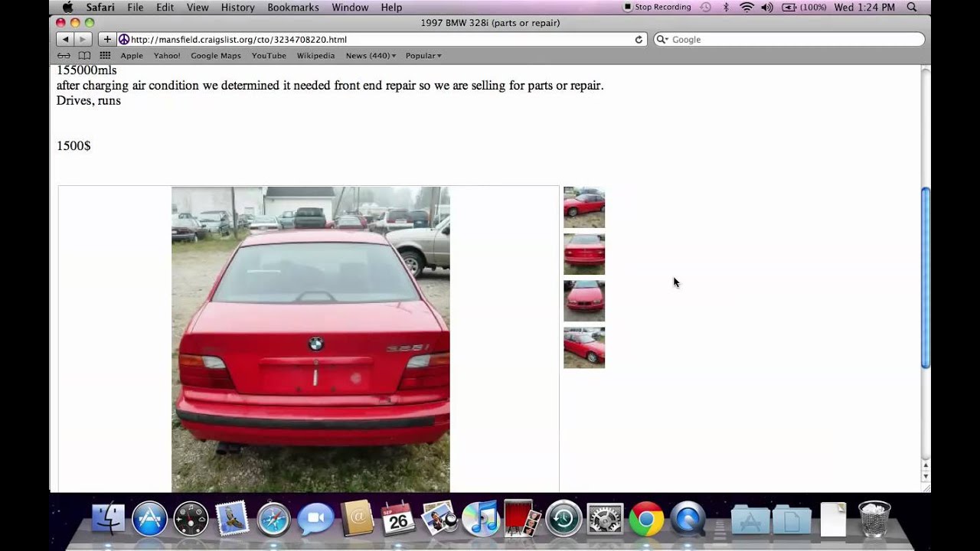The image size is (980, 551).
Task: Open the Time Machine menu bar icon
Action: (705, 7)
